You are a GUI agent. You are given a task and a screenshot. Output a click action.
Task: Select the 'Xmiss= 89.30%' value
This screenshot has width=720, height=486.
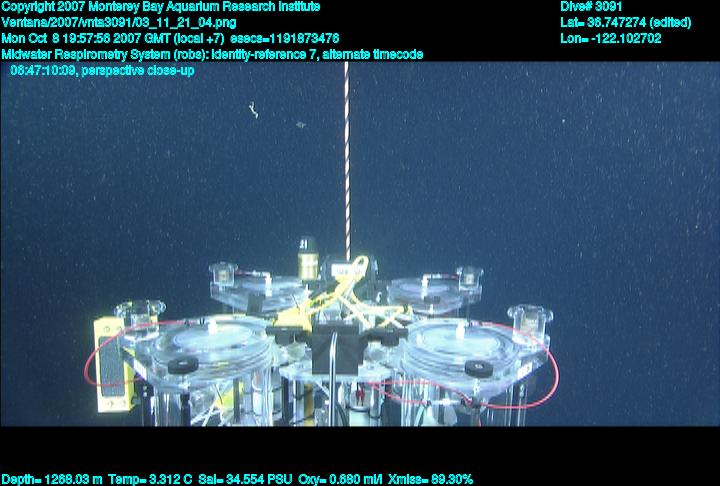click(x=430, y=480)
